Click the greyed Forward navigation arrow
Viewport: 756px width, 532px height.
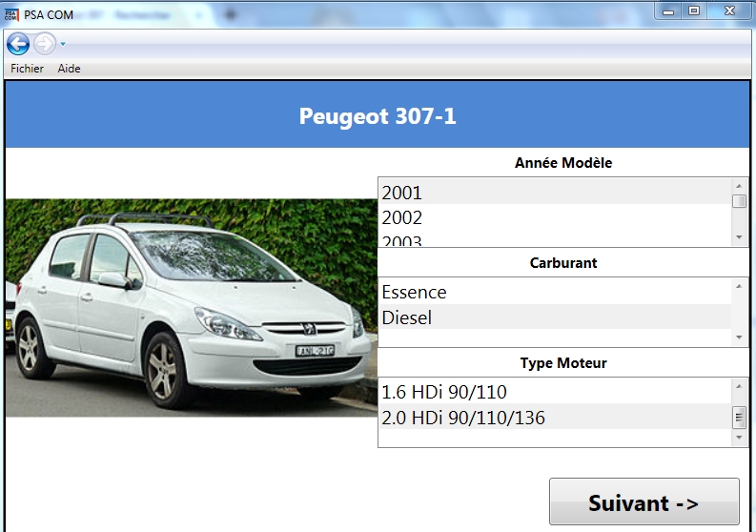pos(45,45)
